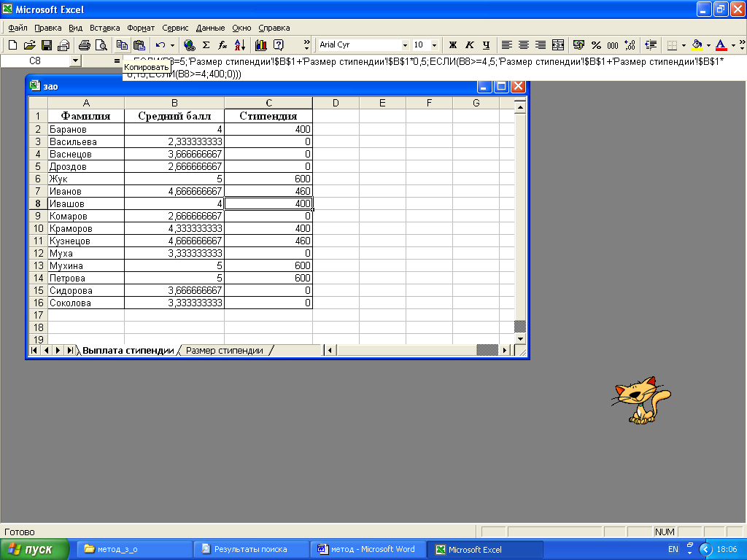The height and width of the screenshot is (560, 747).
Task: Toggle underline with the Ч button
Action: coord(486,44)
